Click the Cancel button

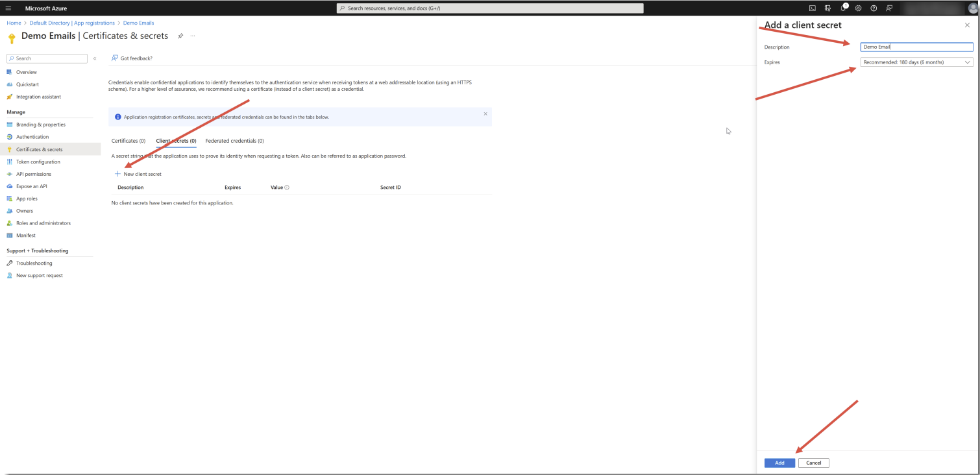(x=814, y=463)
